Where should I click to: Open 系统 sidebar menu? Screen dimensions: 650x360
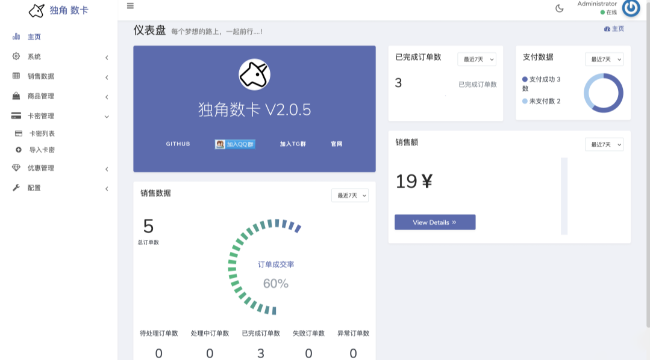coord(34,56)
